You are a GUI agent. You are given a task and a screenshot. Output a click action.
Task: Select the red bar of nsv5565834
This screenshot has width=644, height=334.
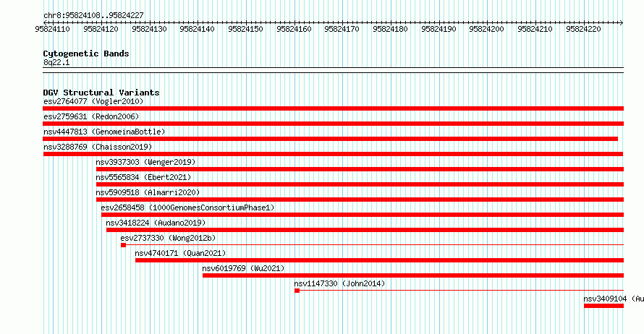pyautogui.click(x=360, y=184)
